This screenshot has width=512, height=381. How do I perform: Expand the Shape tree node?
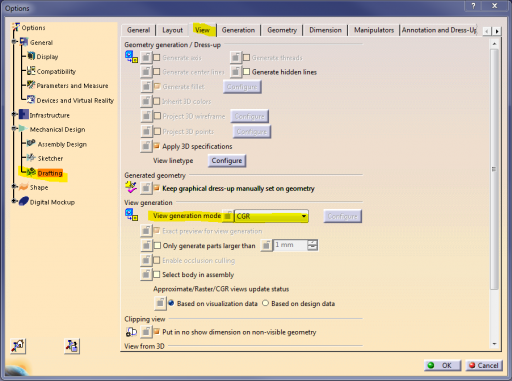coord(14,187)
